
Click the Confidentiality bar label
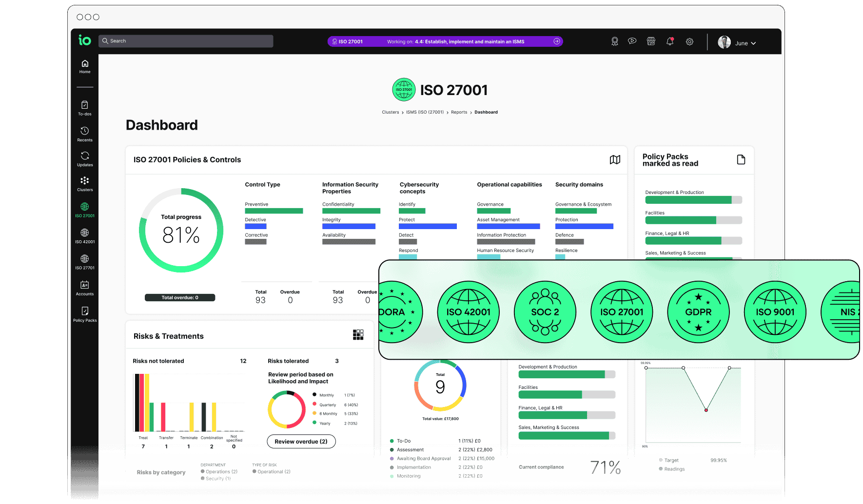pos(338,204)
